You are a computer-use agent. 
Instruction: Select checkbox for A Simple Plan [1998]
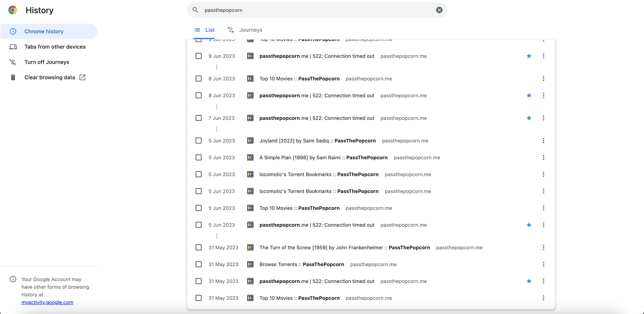(x=199, y=157)
